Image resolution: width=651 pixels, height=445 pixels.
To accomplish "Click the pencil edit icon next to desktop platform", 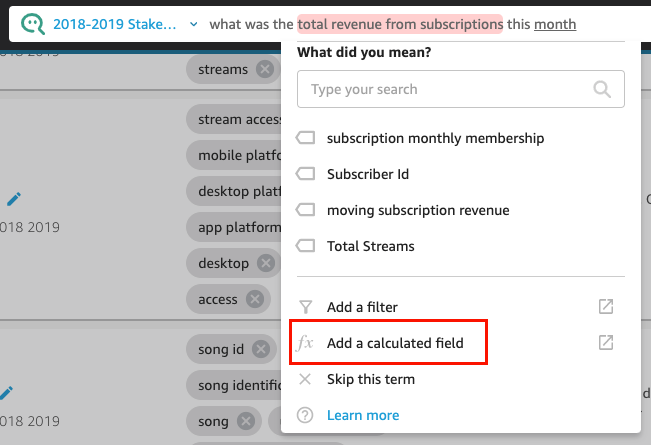I will [14, 199].
